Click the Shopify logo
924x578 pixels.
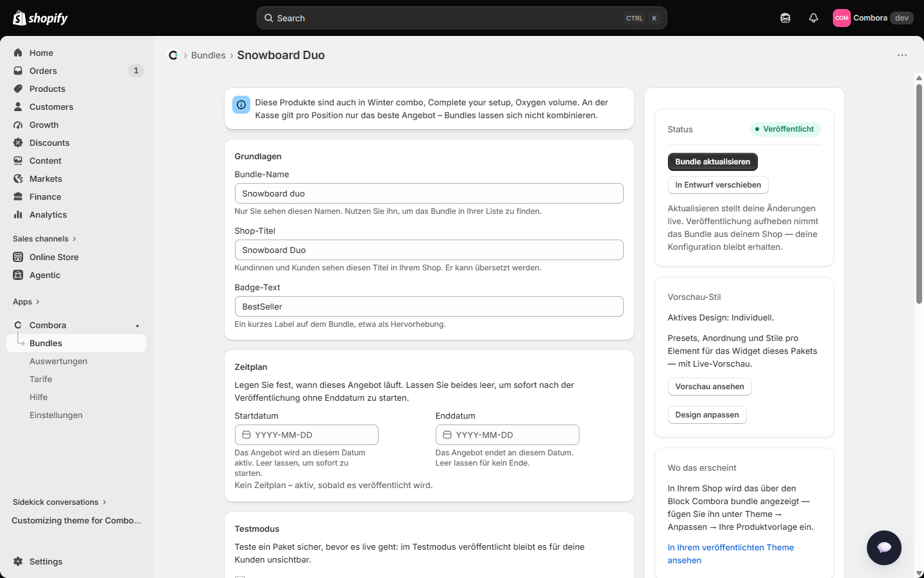pos(40,18)
